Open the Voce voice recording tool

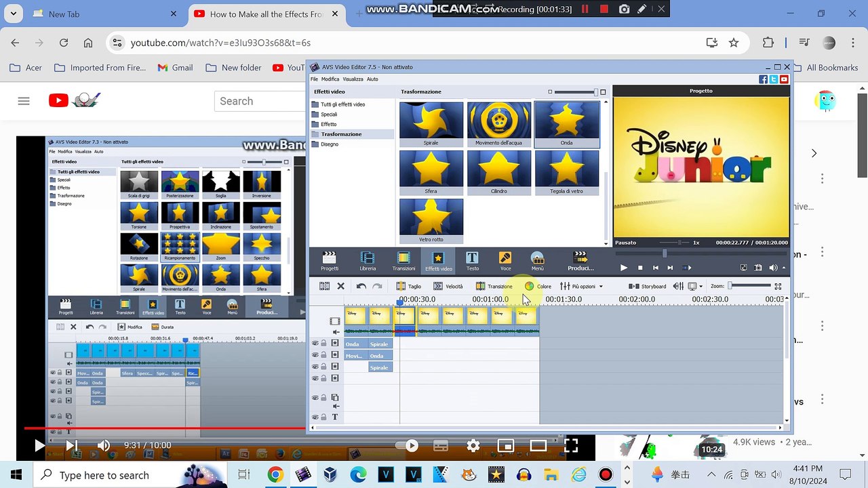(505, 261)
